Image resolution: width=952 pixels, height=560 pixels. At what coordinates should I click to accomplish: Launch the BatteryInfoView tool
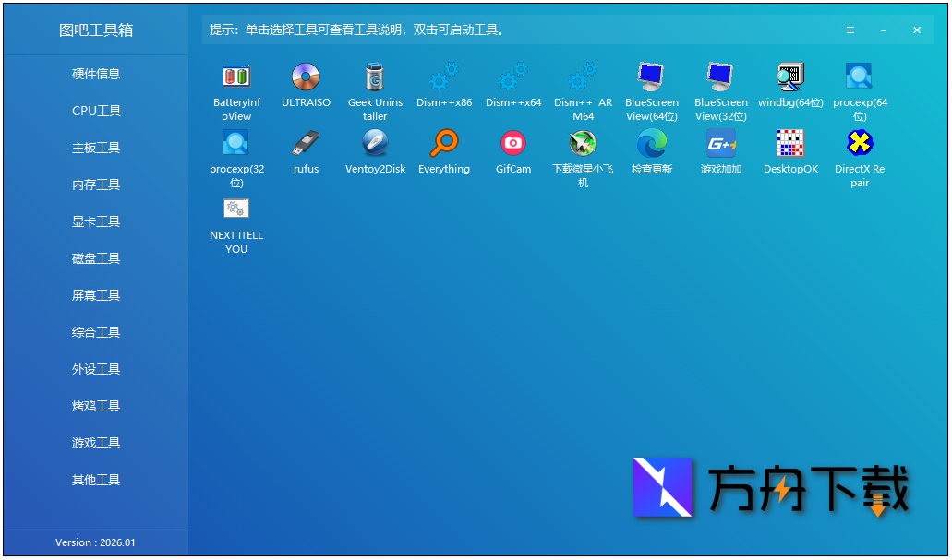pos(236,88)
